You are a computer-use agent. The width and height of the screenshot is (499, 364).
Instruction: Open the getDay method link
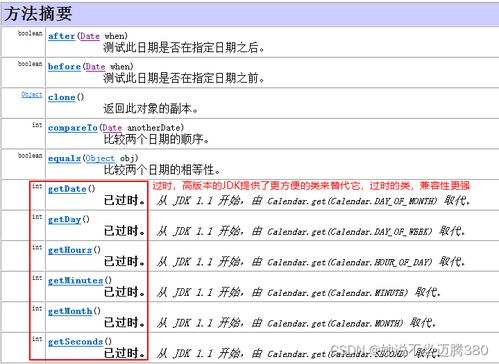[64, 220]
